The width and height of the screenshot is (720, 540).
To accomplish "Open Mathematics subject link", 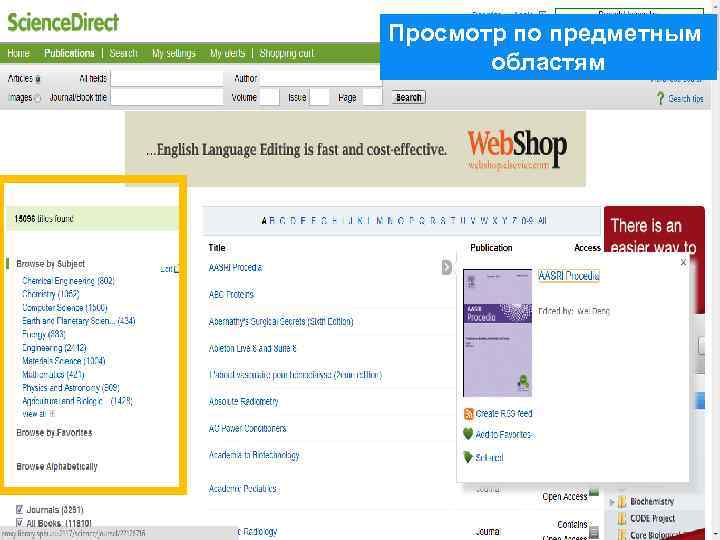I will pyautogui.click(x=53, y=374).
